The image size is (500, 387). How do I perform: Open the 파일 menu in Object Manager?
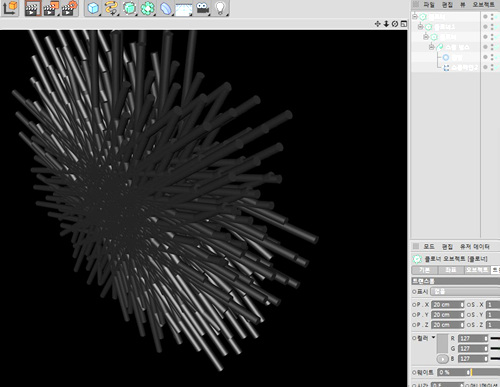pos(429,4)
